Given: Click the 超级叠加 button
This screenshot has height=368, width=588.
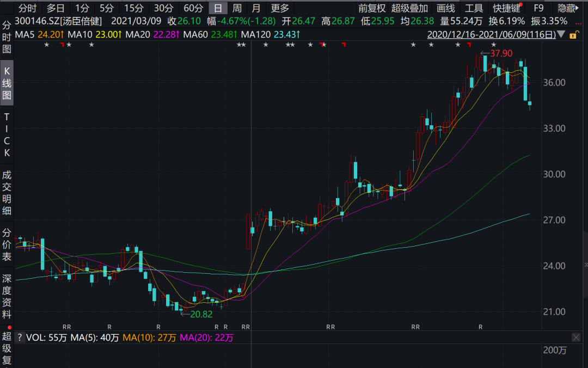Looking at the screenshot, I should (x=410, y=8).
